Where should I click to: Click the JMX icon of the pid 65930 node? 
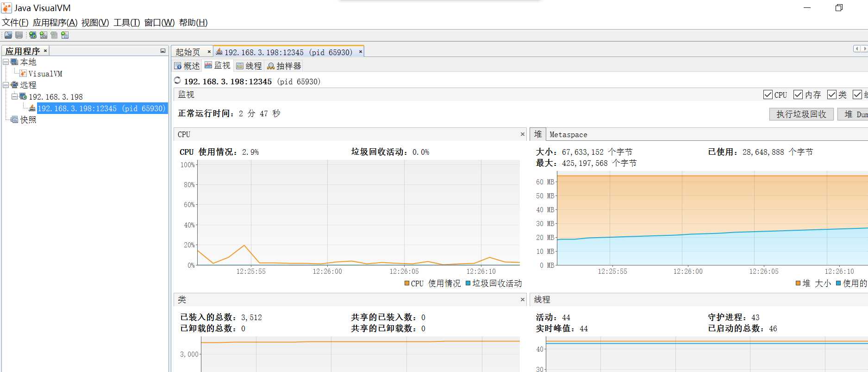pyautogui.click(x=32, y=108)
